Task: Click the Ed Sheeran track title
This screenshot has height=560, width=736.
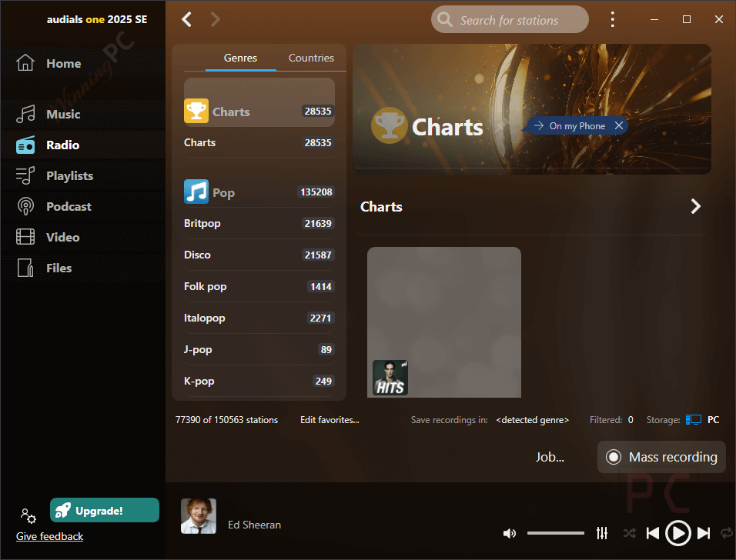Action: [254, 525]
